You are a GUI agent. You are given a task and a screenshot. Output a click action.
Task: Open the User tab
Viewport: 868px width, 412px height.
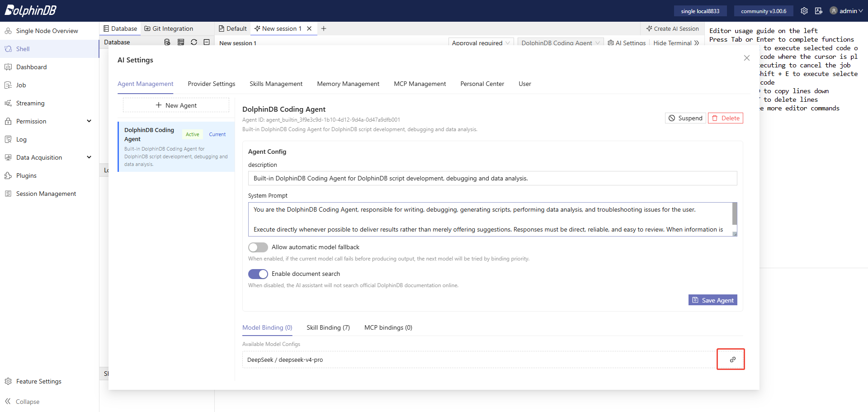point(525,84)
